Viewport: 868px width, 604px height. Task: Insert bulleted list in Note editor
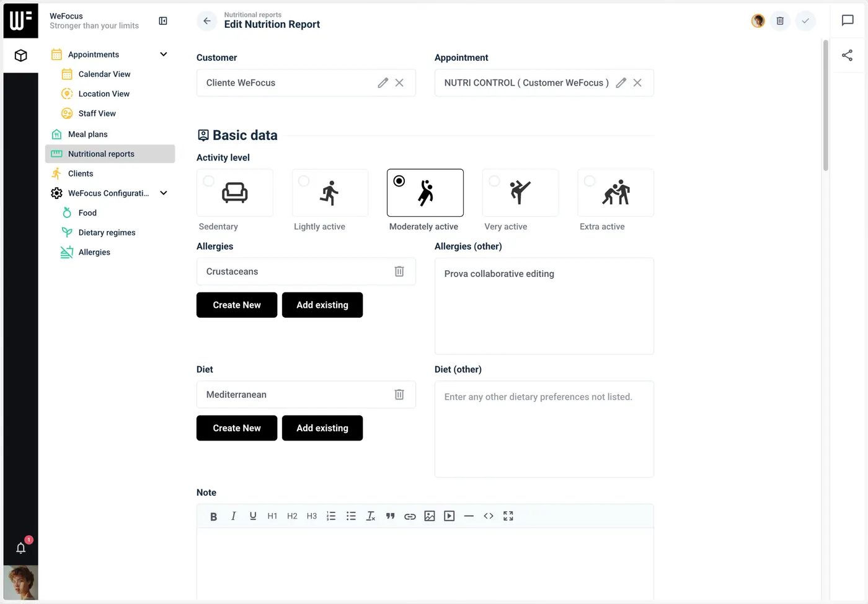coord(351,517)
